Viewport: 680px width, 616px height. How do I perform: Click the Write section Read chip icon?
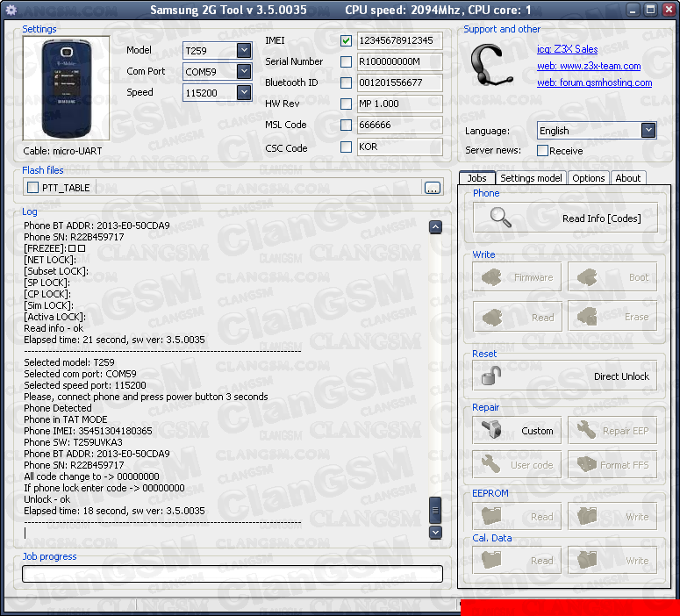click(491, 317)
